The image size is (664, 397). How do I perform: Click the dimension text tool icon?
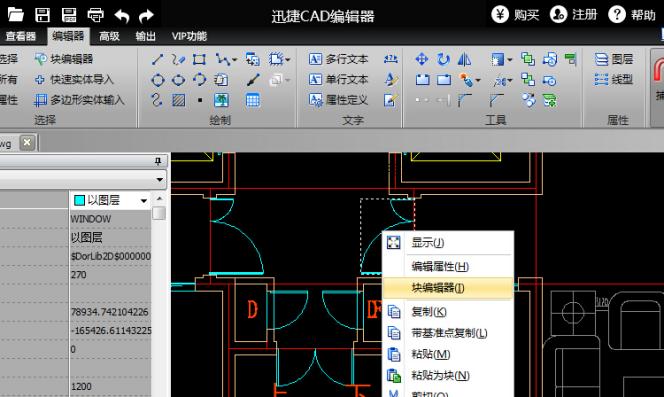click(x=390, y=59)
